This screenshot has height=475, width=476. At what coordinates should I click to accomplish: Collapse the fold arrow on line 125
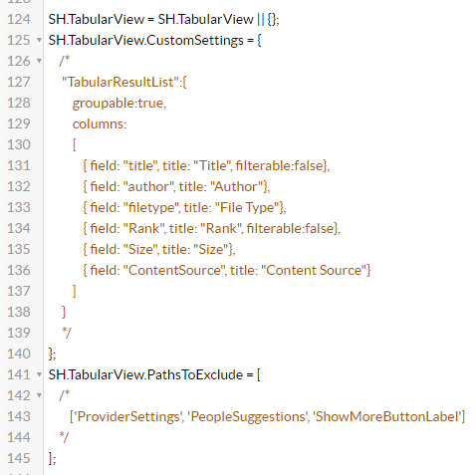point(39,40)
